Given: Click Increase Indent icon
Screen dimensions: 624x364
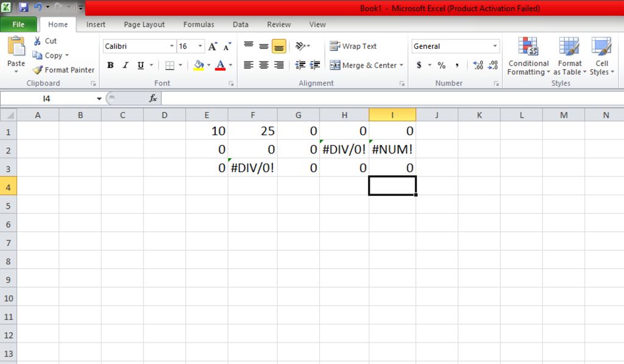Looking at the screenshot, I should [315, 65].
